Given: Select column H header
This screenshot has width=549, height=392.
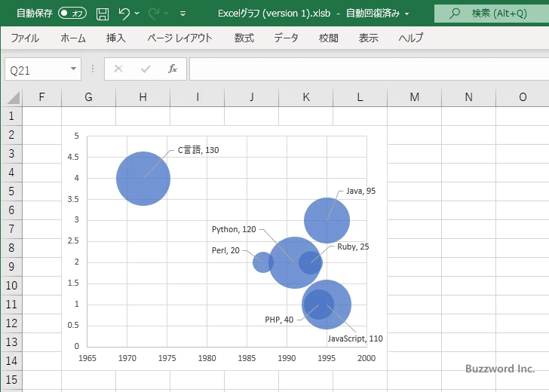Looking at the screenshot, I should pyautogui.click(x=143, y=97).
